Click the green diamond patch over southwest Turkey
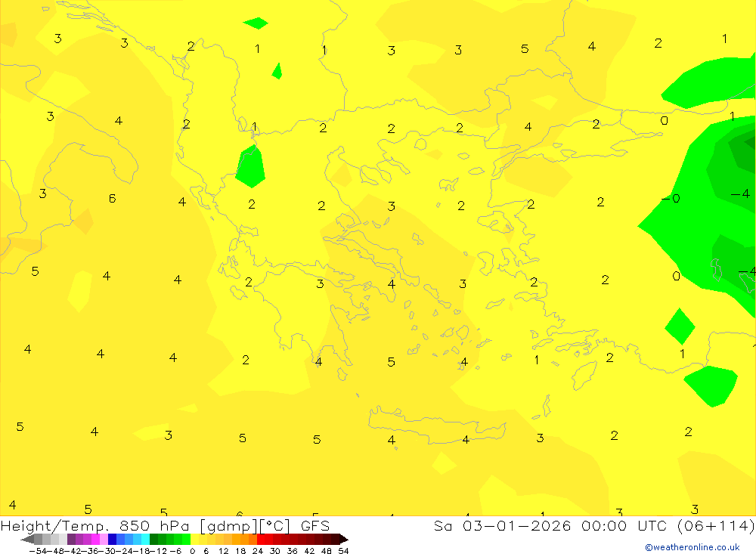The width and height of the screenshot is (756, 554). point(680,327)
